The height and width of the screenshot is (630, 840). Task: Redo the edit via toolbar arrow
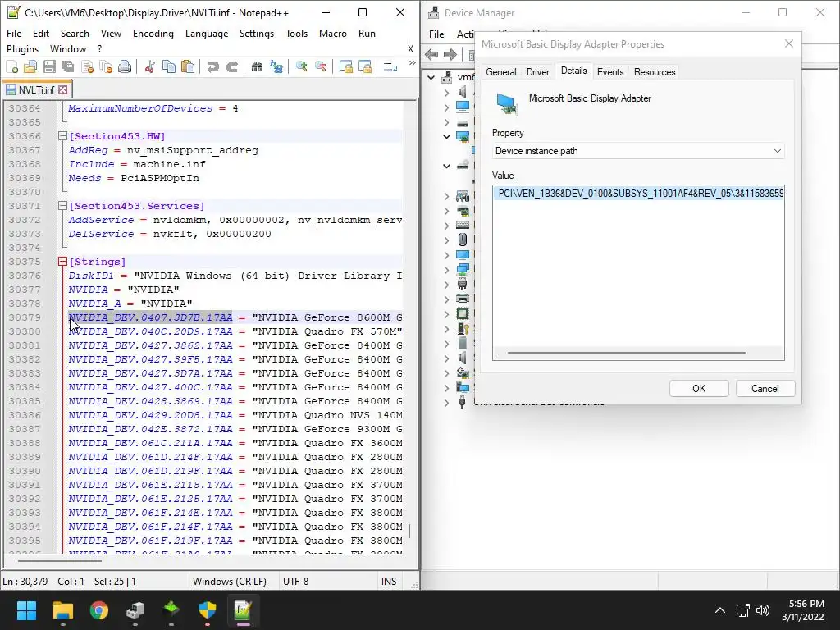click(x=231, y=67)
